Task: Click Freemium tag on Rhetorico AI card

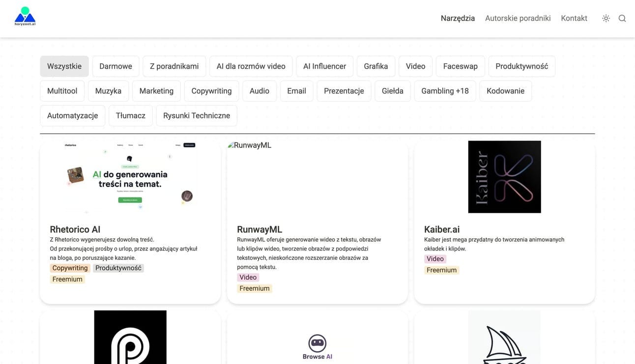Action: (67, 279)
